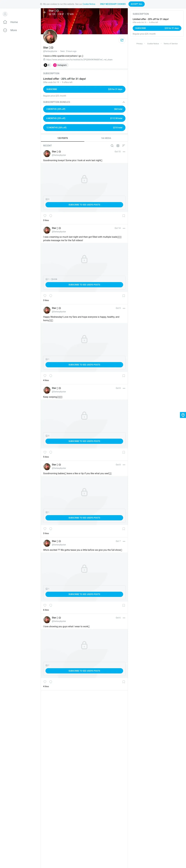Go back using the header arrow
This screenshot has height=868, width=186.
click(x=45, y=12)
